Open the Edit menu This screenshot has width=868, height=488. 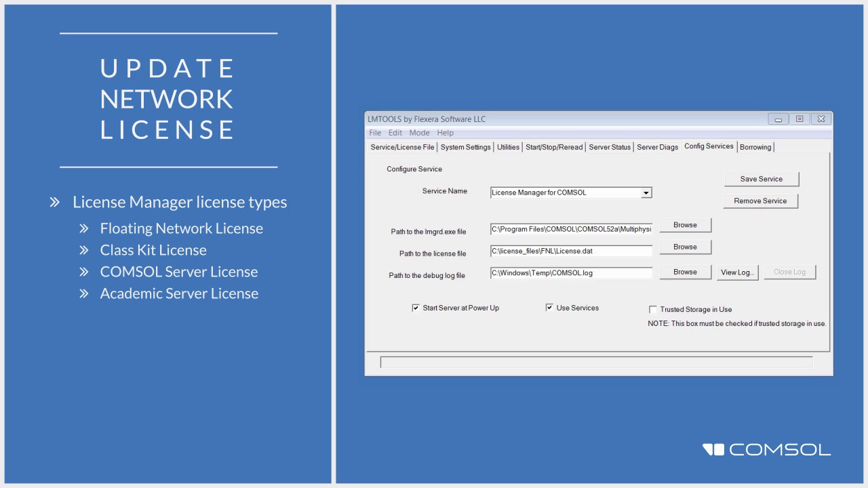point(395,133)
